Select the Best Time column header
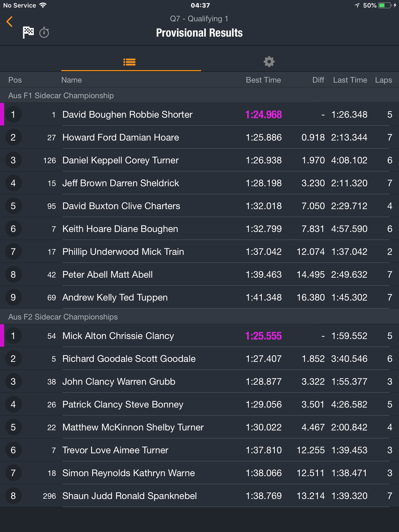The width and height of the screenshot is (399, 532). click(x=263, y=80)
